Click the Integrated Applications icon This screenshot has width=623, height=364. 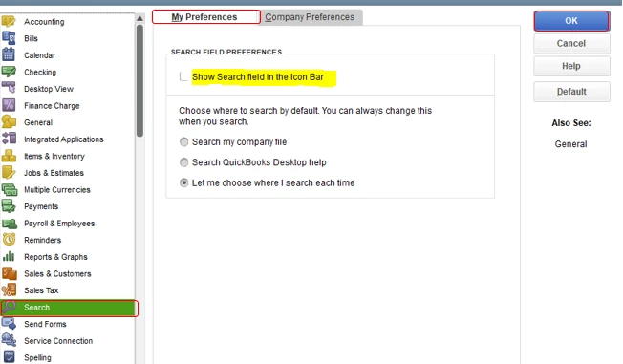click(9, 139)
